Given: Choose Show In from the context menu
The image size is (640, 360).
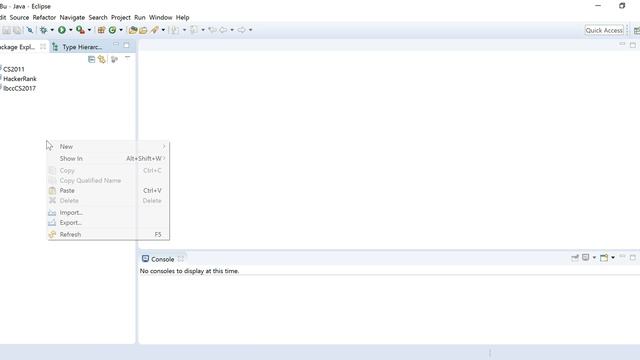Looking at the screenshot, I should 109,158.
